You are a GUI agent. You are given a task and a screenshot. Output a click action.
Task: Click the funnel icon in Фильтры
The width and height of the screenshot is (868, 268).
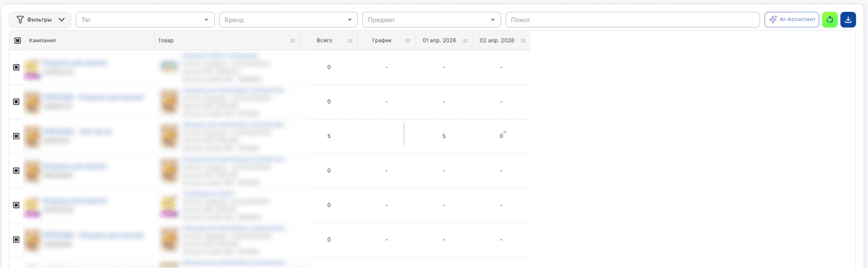(20, 20)
